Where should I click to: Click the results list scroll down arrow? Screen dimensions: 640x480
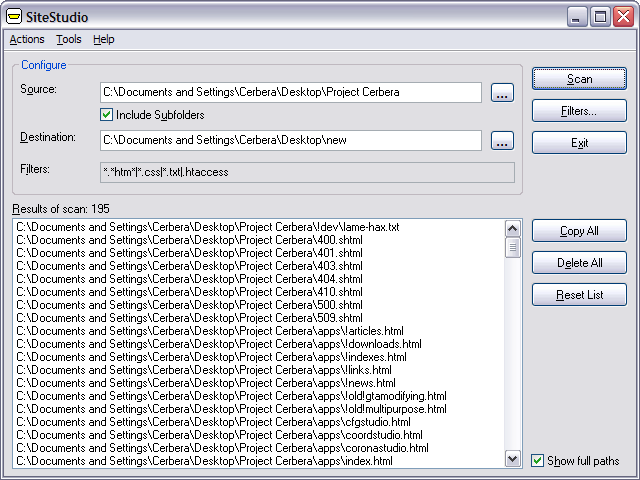[513, 459]
